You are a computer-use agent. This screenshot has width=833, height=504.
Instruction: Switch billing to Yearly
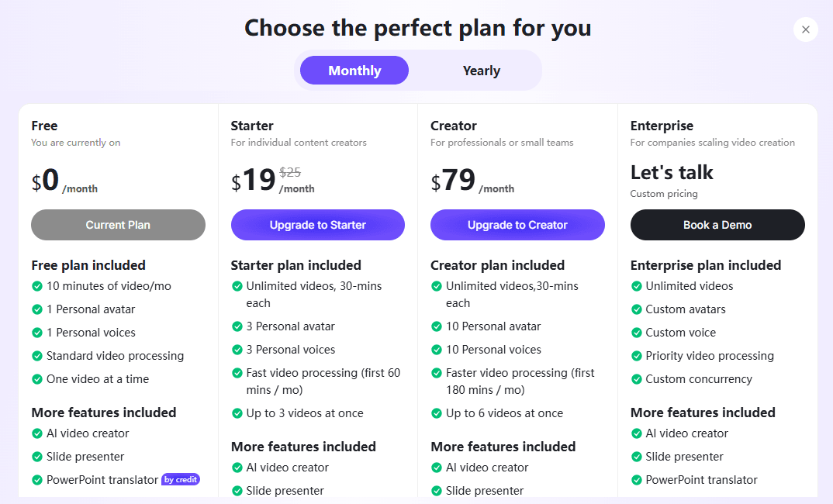coord(481,71)
